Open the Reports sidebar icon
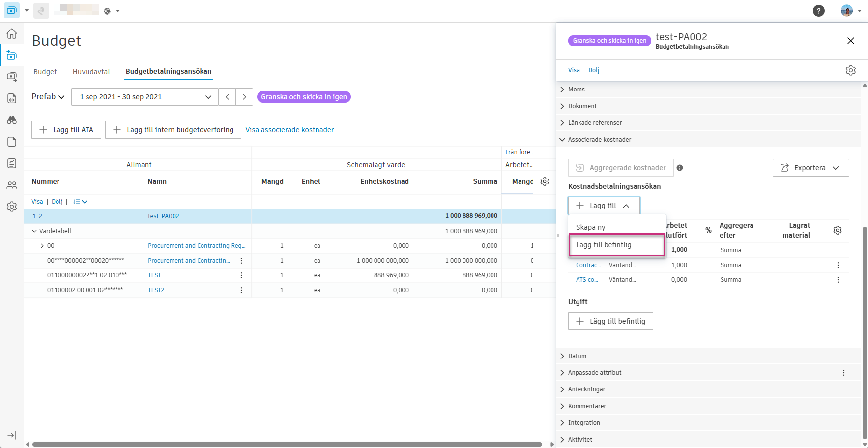Viewport: 868px width, 448px height. [x=12, y=163]
